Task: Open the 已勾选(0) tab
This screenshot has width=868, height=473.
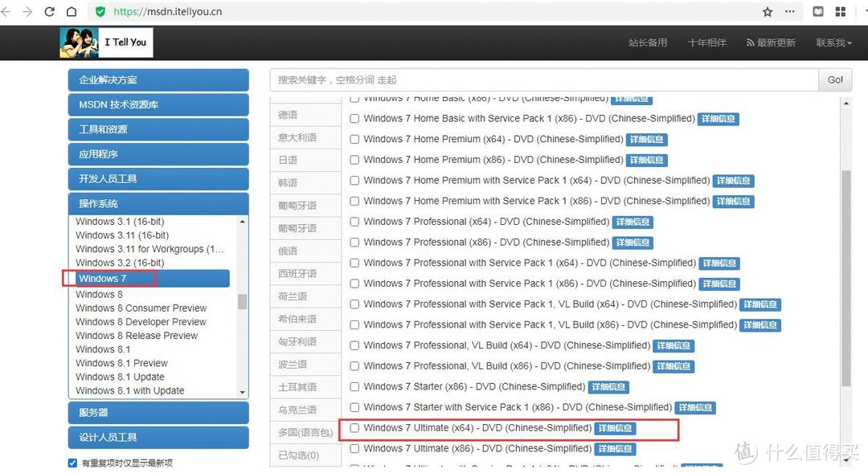Action: coord(305,455)
